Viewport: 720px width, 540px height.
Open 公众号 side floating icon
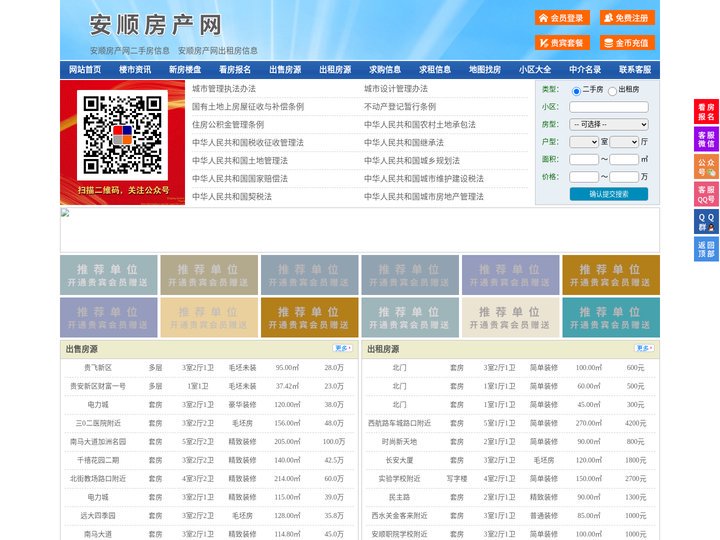[706, 167]
